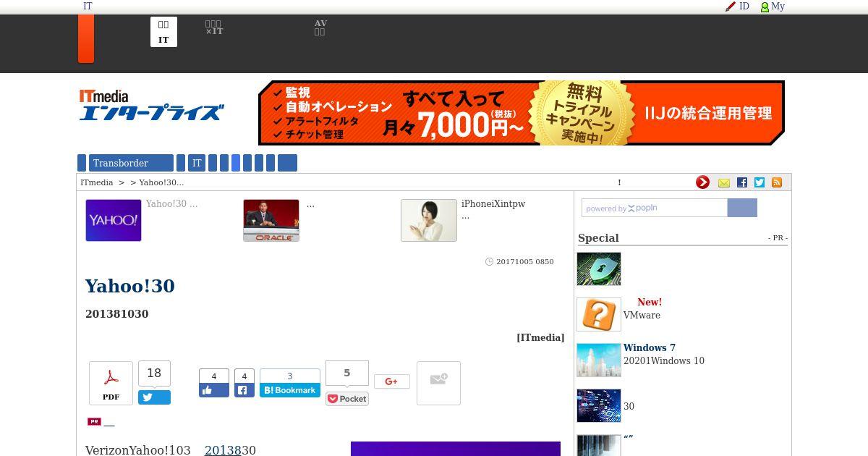The width and height of the screenshot is (868, 456).
Task: Open Facebook icon in breadcrumb bar
Action: pos(742,182)
